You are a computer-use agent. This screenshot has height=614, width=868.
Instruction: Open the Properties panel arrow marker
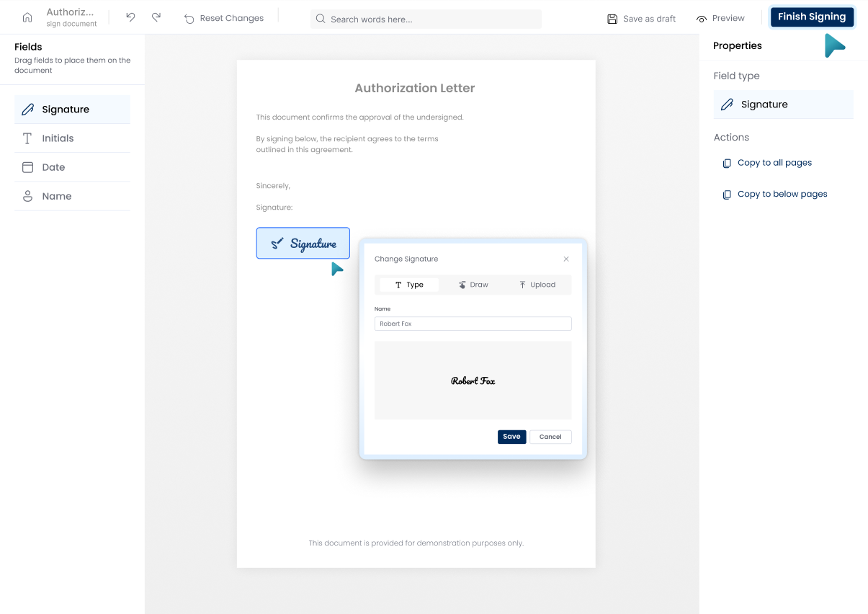point(834,45)
